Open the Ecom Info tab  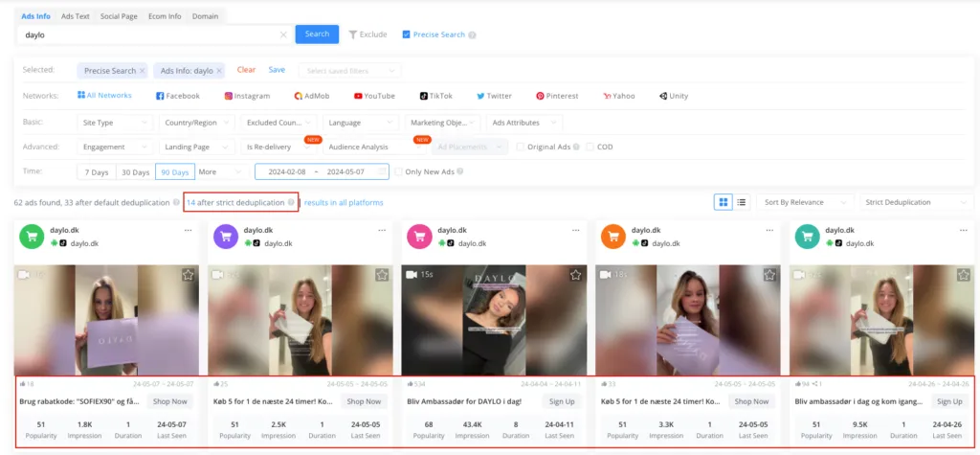[x=165, y=16]
